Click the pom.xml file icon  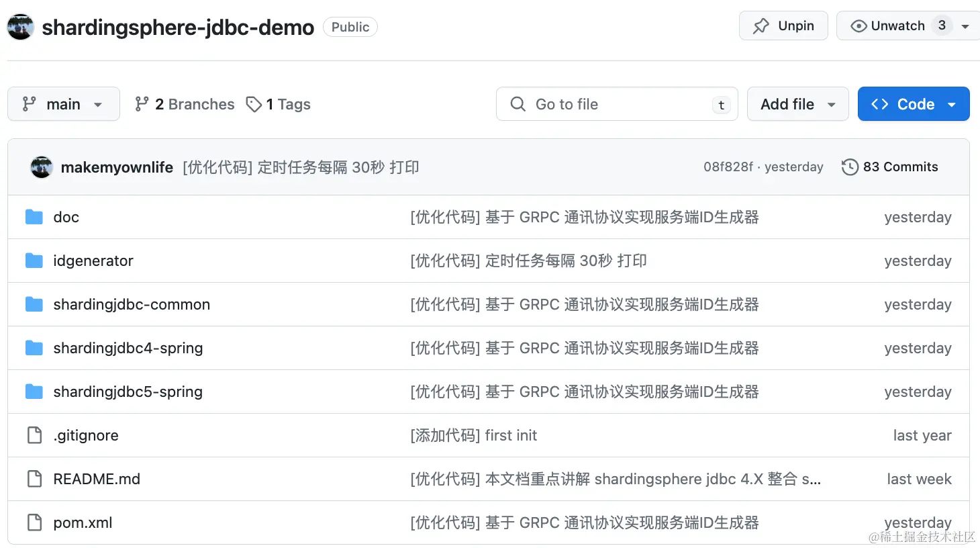click(x=34, y=522)
